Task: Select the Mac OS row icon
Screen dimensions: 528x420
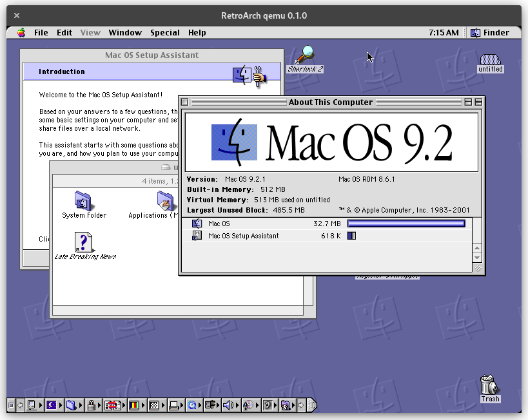Action: point(197,224)
